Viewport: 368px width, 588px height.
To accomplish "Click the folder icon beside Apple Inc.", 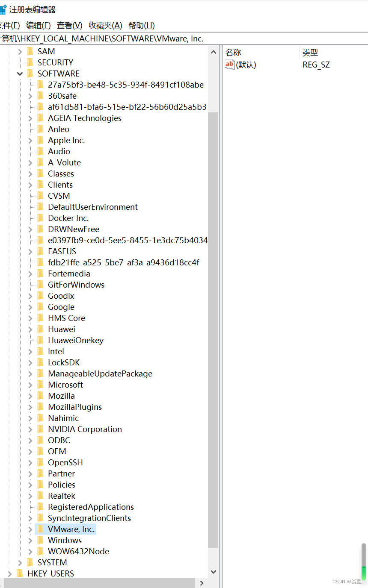I will (40, 140).
